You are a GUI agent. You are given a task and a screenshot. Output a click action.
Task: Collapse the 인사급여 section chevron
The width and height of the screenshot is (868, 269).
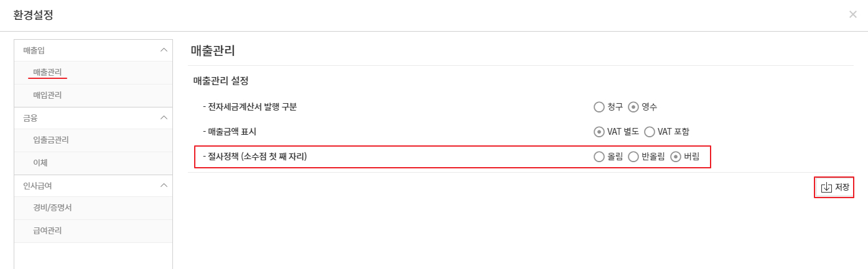pyautogui.click(x=164, y=185)
